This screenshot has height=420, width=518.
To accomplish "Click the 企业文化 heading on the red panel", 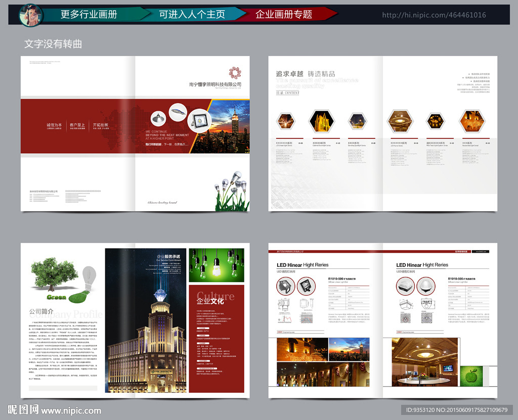I will (x=210, y=301).
